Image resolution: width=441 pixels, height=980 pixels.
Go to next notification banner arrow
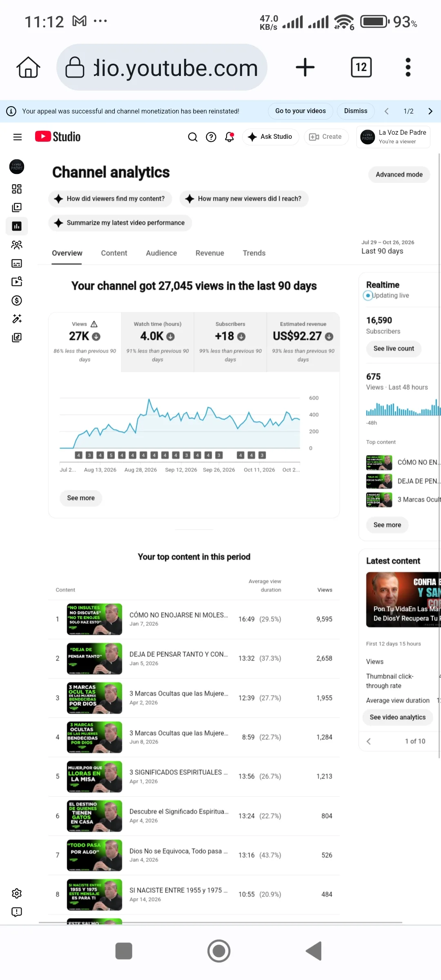coord(430,111)
